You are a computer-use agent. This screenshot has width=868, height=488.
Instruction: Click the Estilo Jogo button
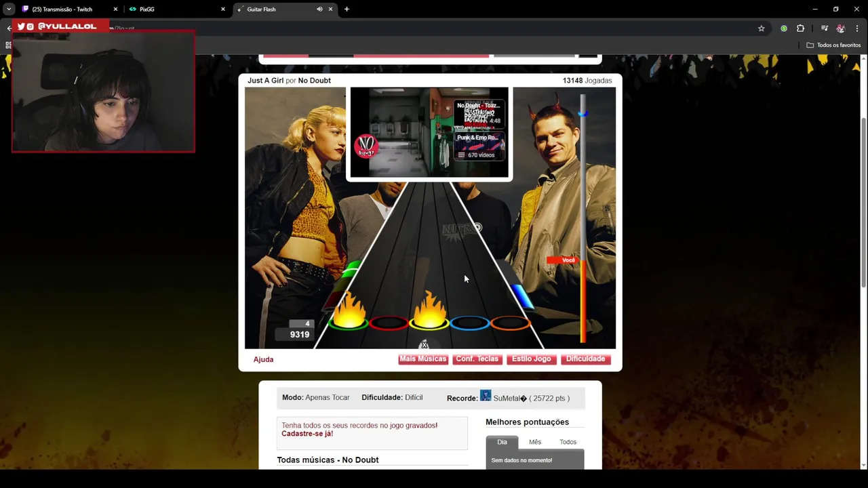[x=531, y=359]
